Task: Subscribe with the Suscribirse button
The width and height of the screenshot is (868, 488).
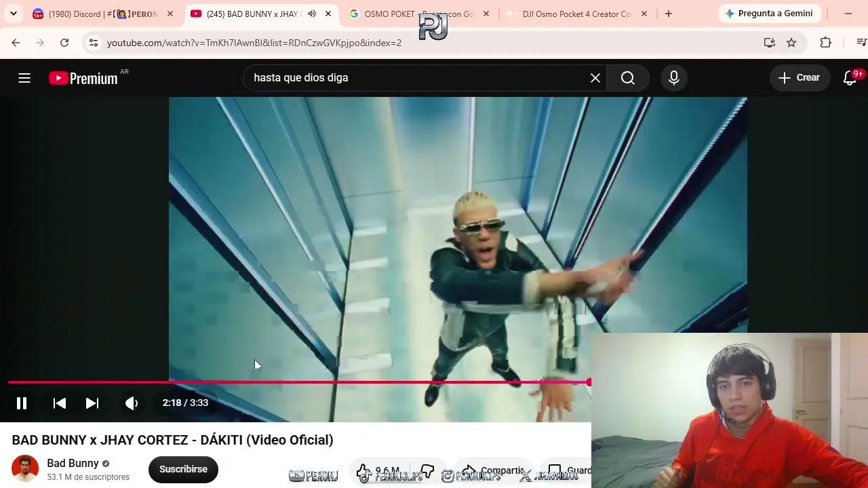Action: (x=183, y=469)
